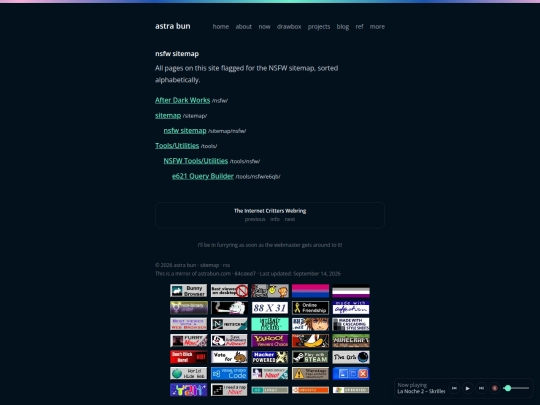This screenshot has height=405, width=540.
Task: Click The Internet Critters Webring heading
Action: pyautogui.click(x=270, y=211)
